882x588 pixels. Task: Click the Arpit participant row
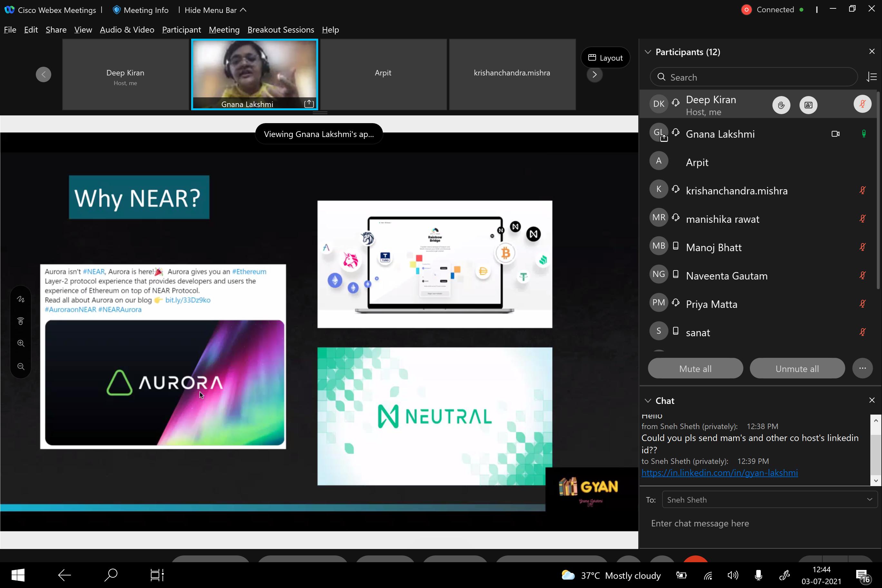pyautogui.click(x=758, y=162)
